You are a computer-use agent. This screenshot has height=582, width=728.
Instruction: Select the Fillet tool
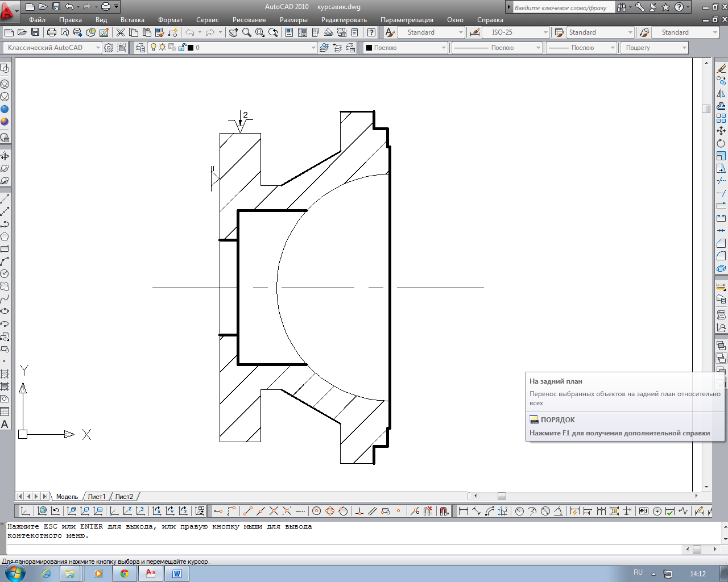pos(721,256)
